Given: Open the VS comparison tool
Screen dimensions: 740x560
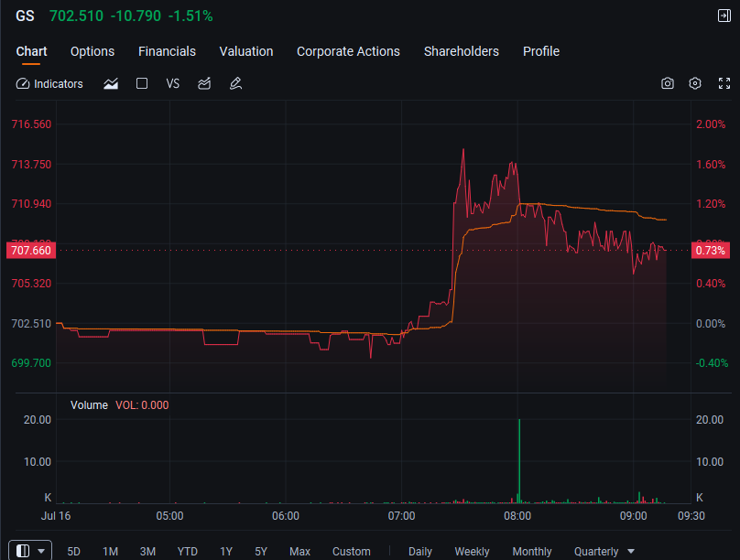Looking at the screenshot, I should (173, 84).
